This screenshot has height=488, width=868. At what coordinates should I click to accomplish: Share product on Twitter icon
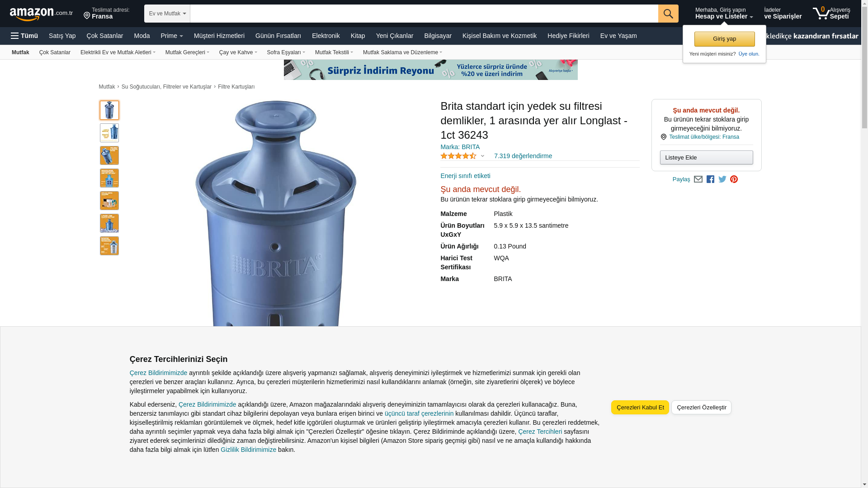click(722, 179)
